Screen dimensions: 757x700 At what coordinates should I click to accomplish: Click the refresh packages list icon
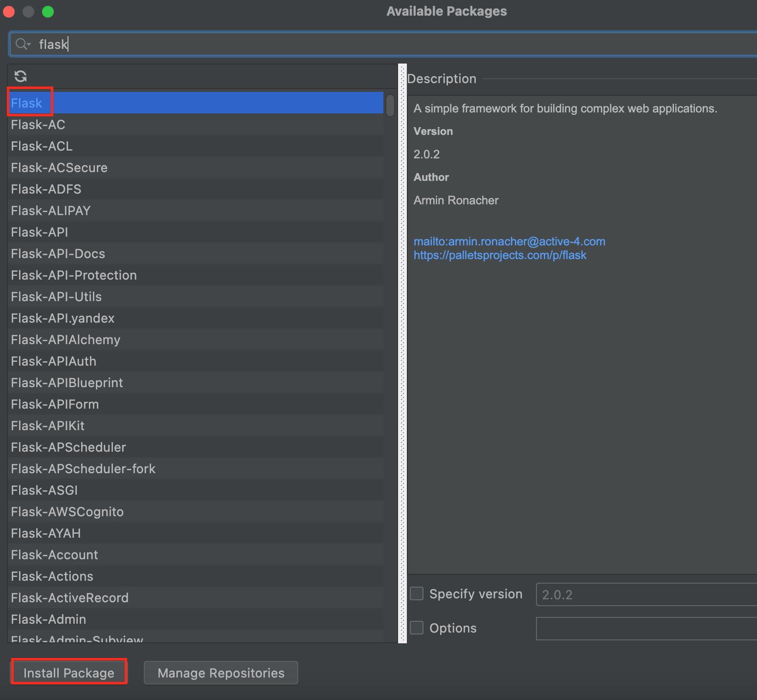21,76
